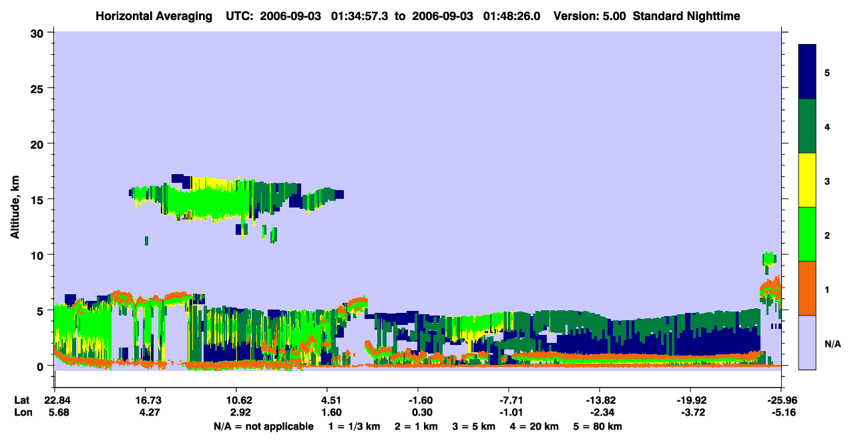Click the colorbar label N/A
Viewport: 868px width, 445px height.
coord(832,344)
